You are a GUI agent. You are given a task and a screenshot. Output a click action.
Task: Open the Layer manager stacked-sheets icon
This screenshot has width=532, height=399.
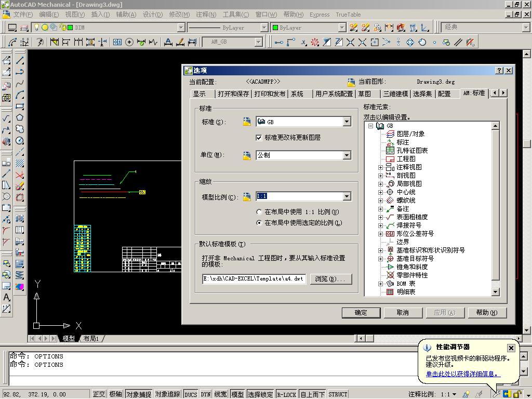pyautogui.click(x=24, y=28)
